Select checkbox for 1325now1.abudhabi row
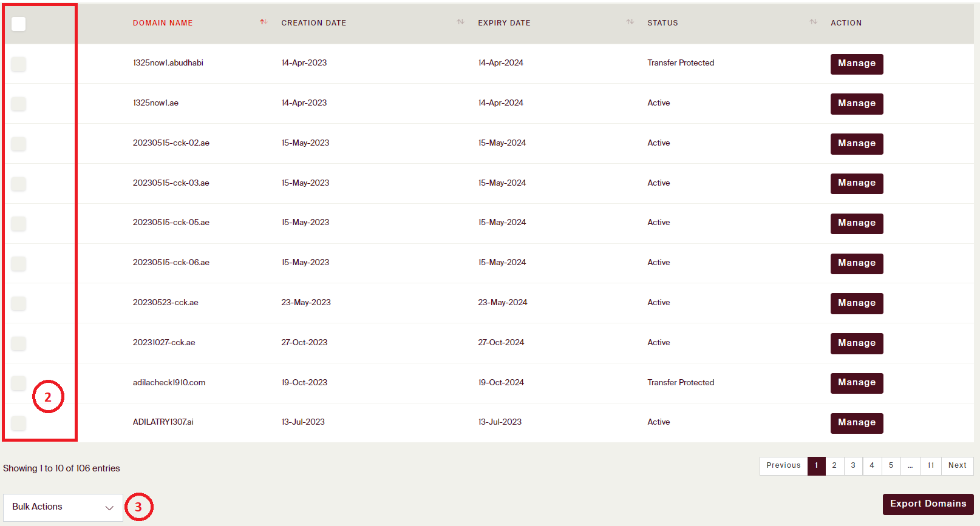 [19, 64]
